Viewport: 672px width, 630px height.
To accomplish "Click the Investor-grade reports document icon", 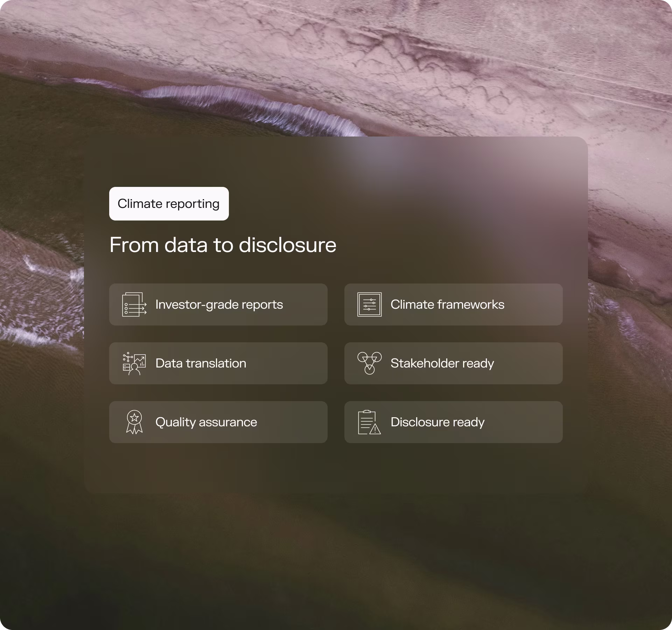I will click(134, 304).
